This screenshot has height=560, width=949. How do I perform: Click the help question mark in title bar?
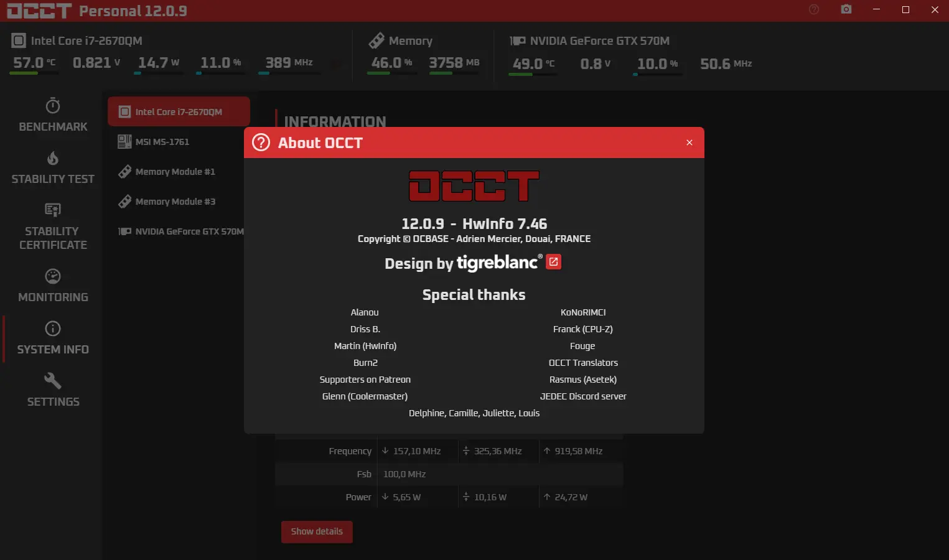814,9
